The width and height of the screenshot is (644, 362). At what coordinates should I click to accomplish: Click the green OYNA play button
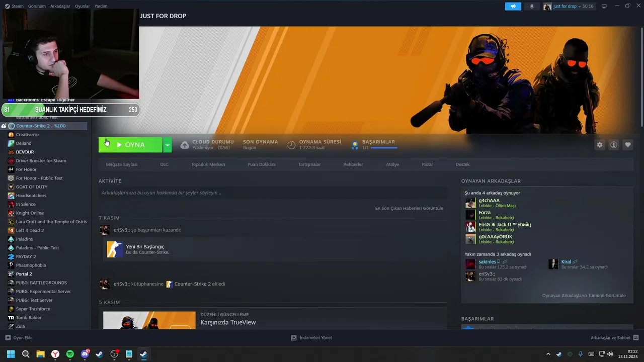click(130, 145)
